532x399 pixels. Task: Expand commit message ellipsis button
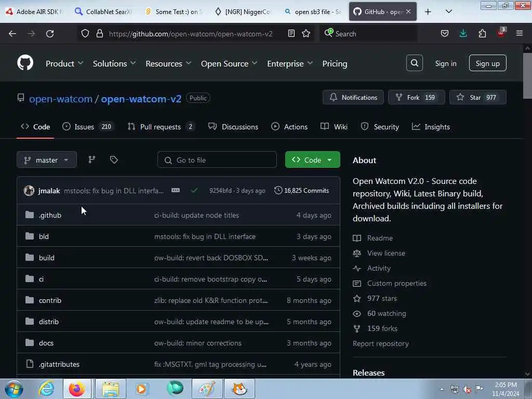tap(176, 190)
